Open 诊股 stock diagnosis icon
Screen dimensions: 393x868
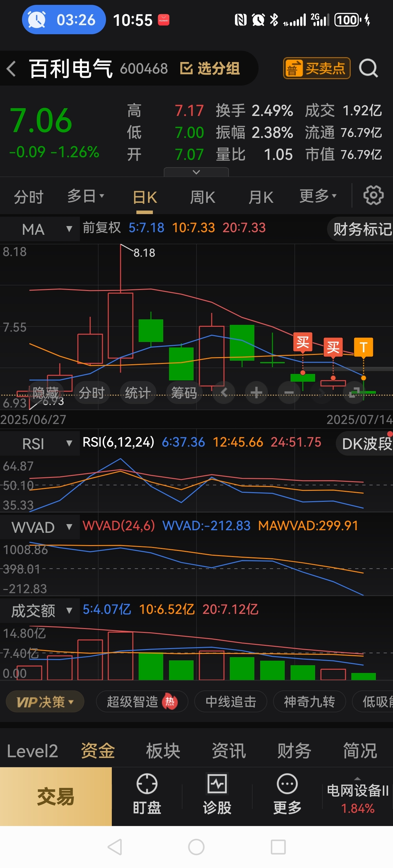[x=217, y=783]
